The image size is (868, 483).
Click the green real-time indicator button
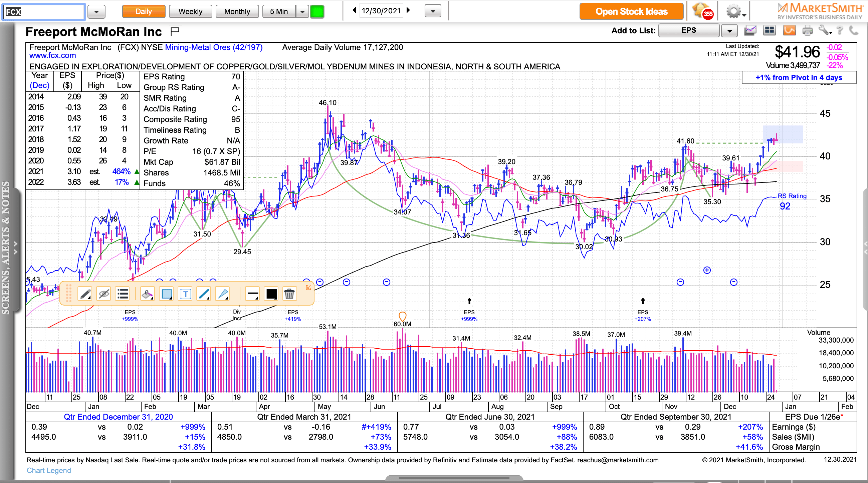pos(317,11)
